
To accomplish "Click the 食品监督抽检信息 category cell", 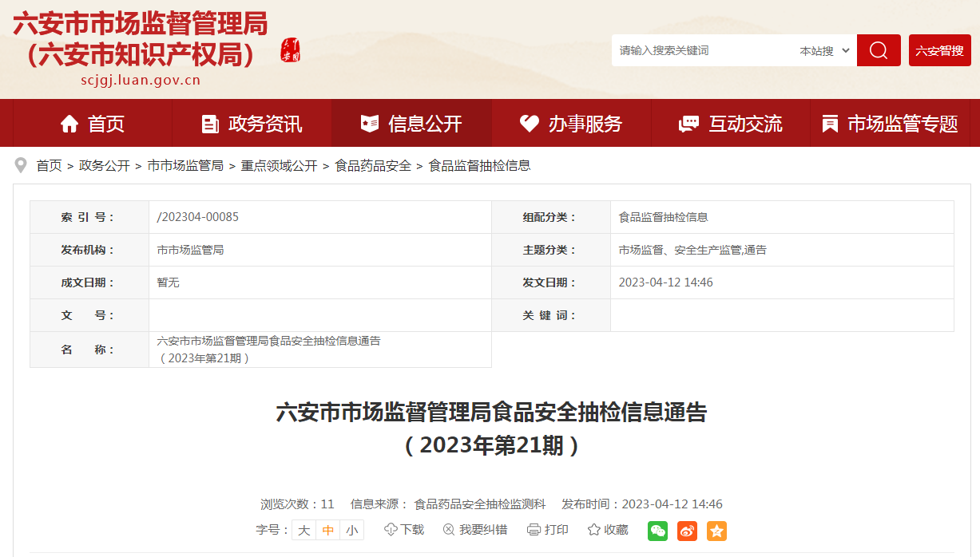I will (663, 217).
